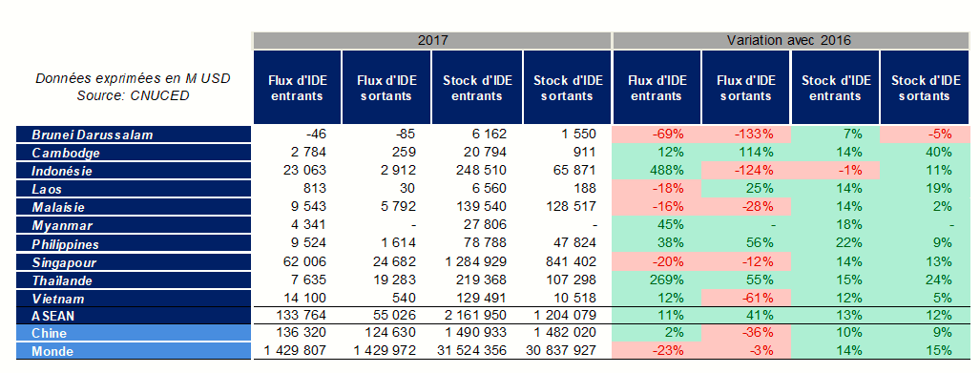Image resolution: width=980 pixels, height=373 pixels.
Task: Click Brunei's -133% red cell
Action: (x=746, y=134)
